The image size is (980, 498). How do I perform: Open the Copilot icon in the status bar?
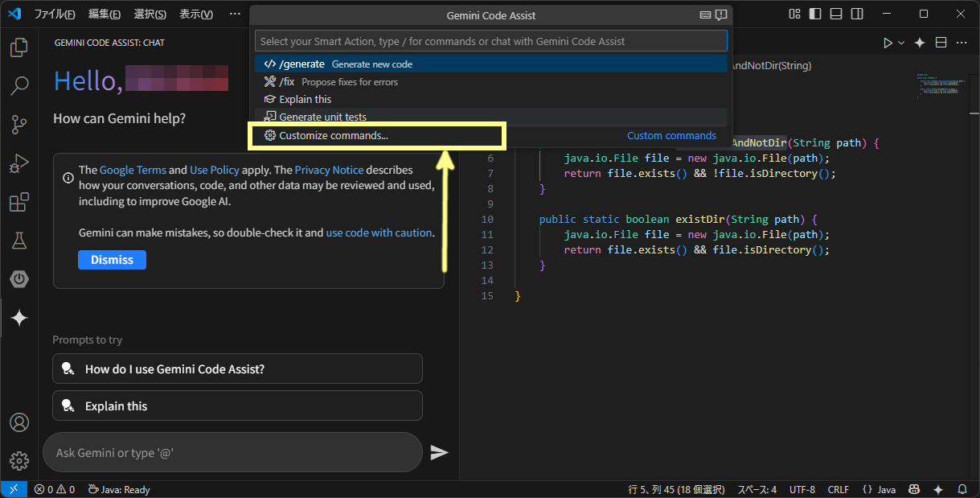click(914, 489)
